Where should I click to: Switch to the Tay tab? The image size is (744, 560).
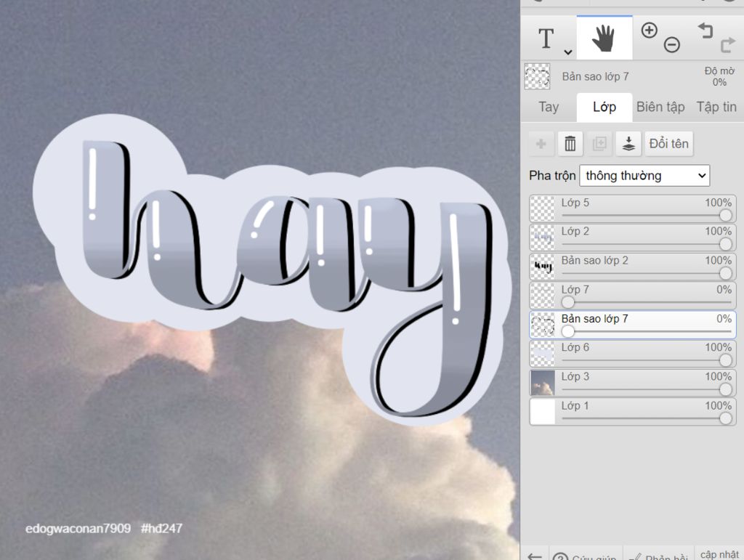click(549, 107)
